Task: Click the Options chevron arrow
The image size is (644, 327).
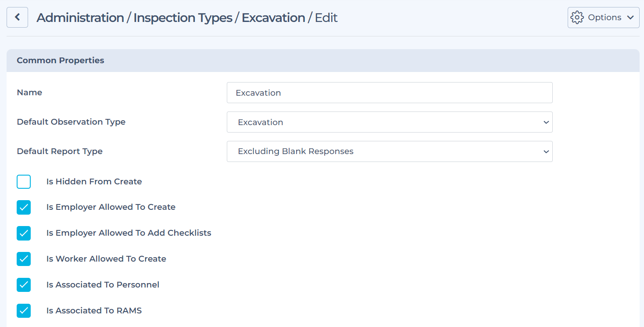Action: point(630,18)
